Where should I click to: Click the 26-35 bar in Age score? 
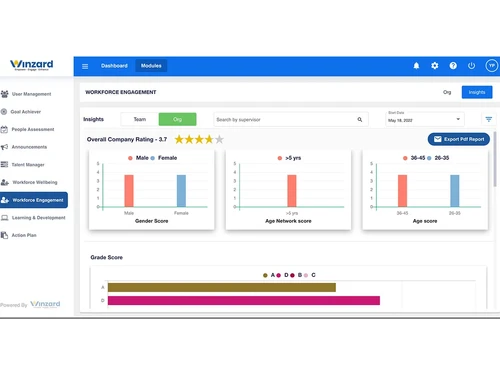click(x=455, y=191)
